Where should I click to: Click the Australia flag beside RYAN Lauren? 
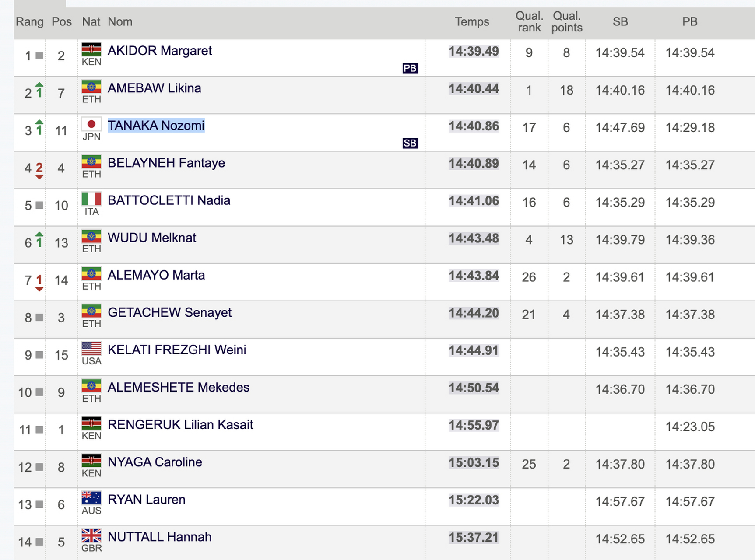(x=91, y=498)
